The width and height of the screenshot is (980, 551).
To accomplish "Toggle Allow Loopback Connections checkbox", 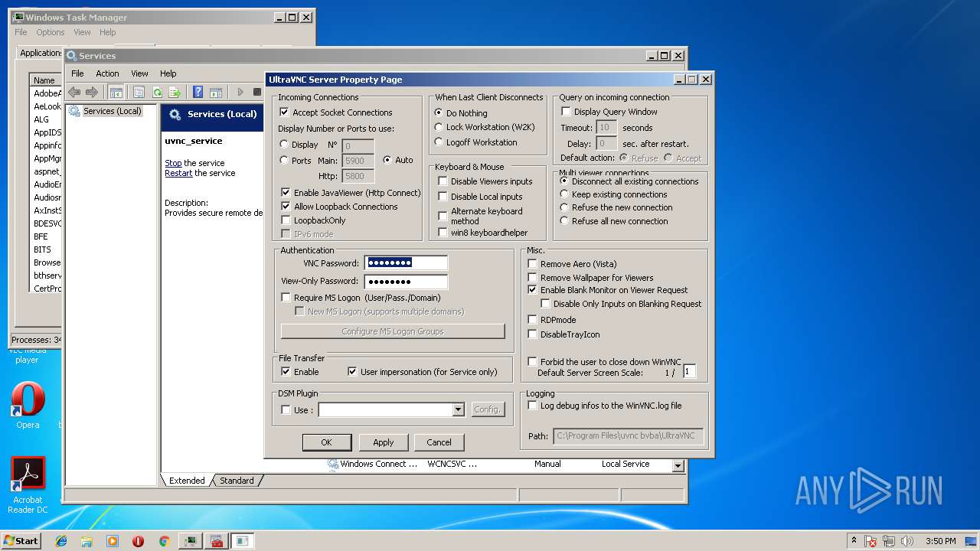I will (x=286, y=207).
